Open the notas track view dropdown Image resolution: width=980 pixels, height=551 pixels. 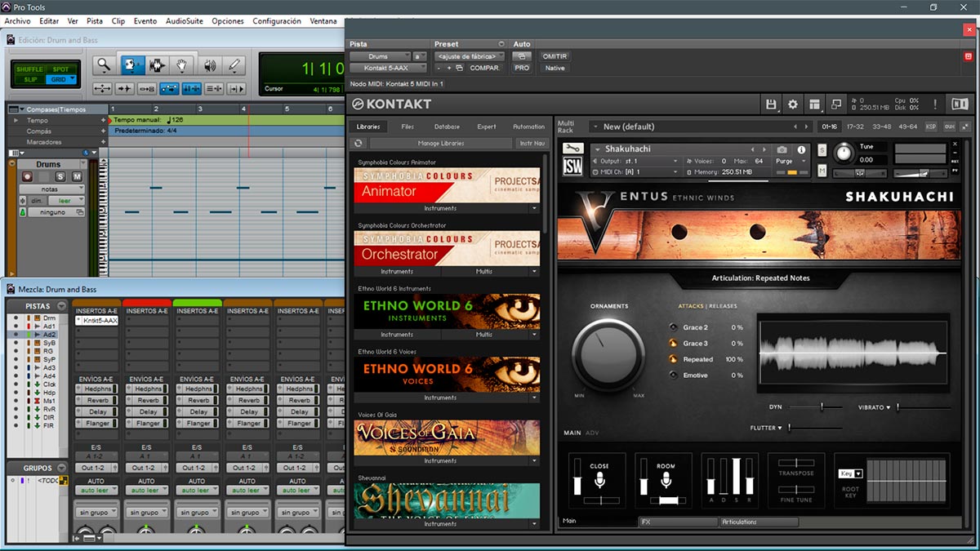[x=51, y=189]
